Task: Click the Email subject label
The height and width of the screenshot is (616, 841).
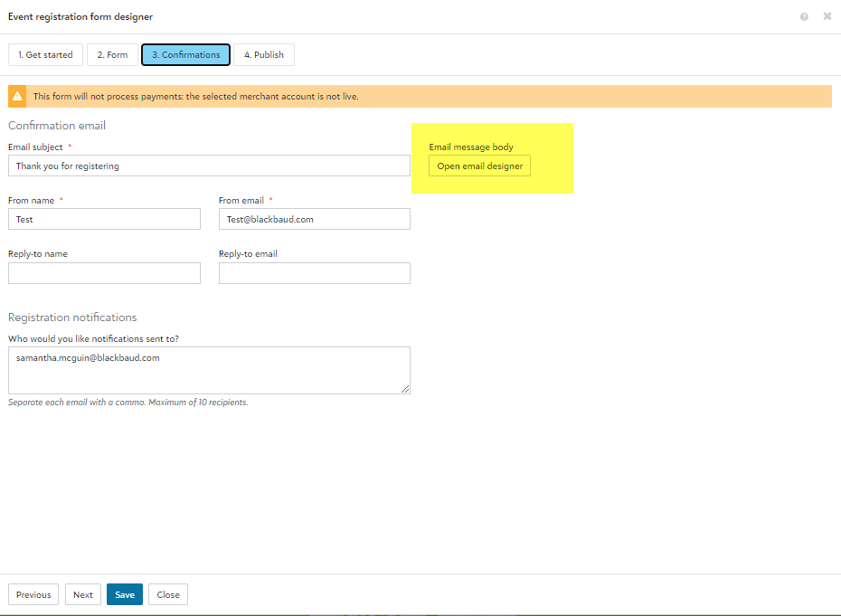Action: [x=35, y=147]
